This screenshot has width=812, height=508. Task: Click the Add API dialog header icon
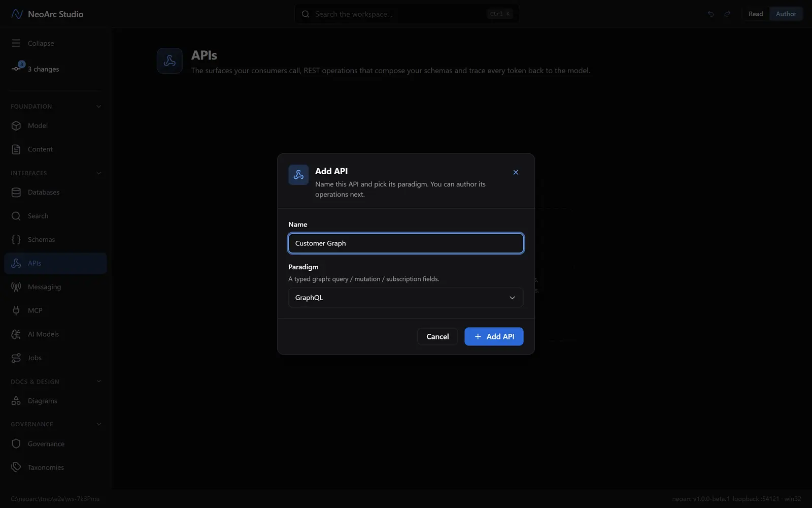tap(298, 175)
